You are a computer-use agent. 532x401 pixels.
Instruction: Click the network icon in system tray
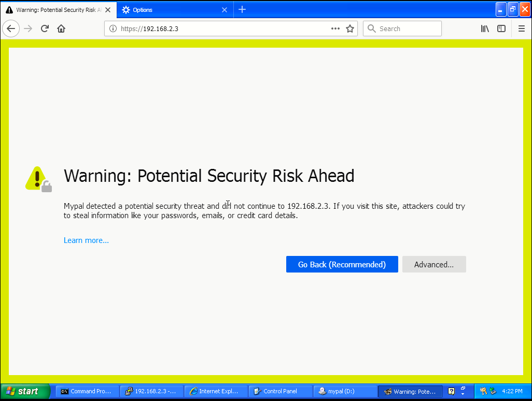coord(493,391)
